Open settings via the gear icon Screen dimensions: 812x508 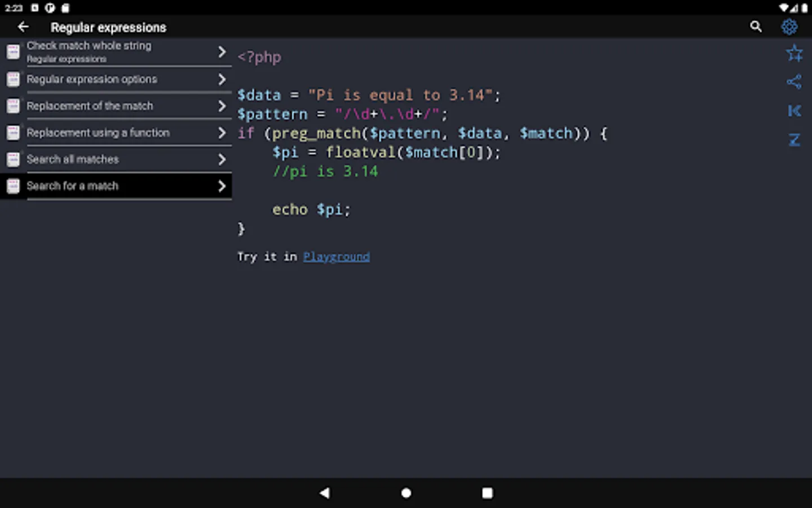click(789, 27)
